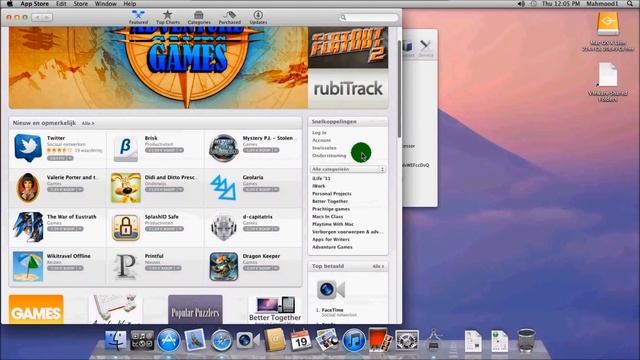640x360 pixels.
Task: Open the Trash in the Dock
Action: point(526,340)
